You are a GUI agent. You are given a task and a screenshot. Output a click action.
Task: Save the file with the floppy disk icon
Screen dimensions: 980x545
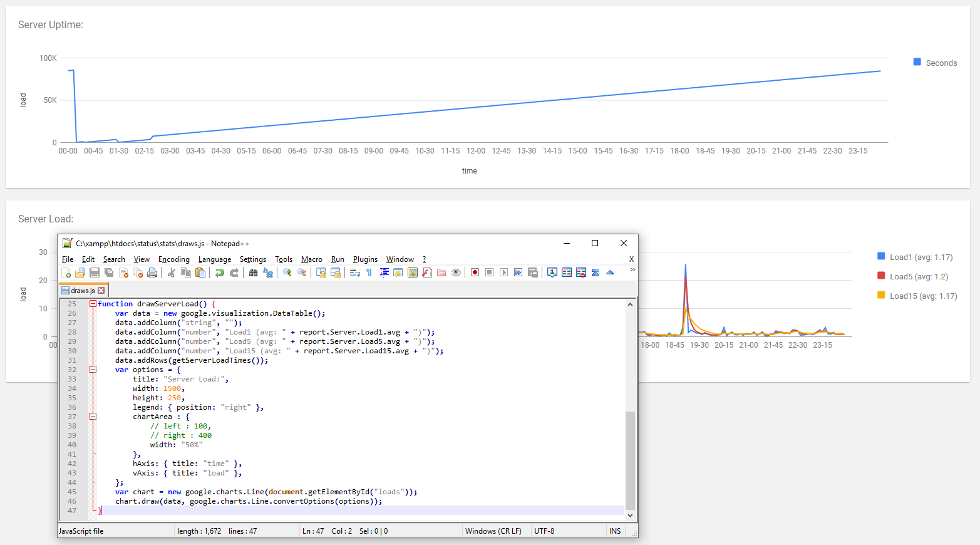(x=95, y=272)
